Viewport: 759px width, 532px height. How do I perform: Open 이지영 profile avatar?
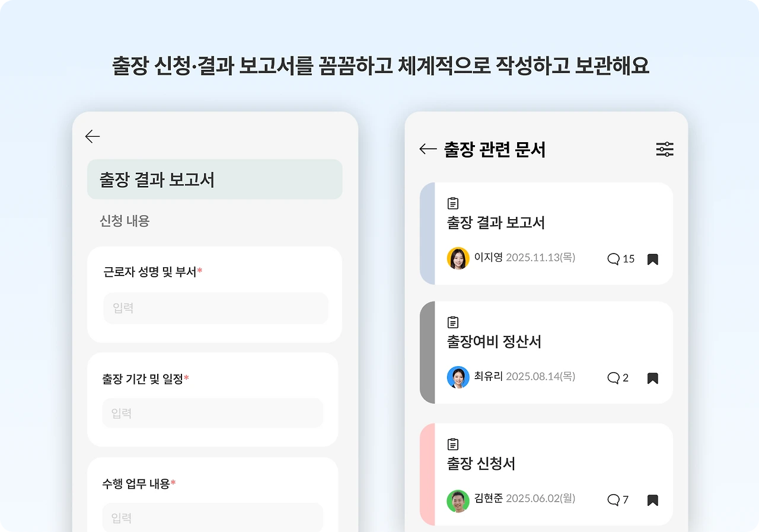click(458, 258)
